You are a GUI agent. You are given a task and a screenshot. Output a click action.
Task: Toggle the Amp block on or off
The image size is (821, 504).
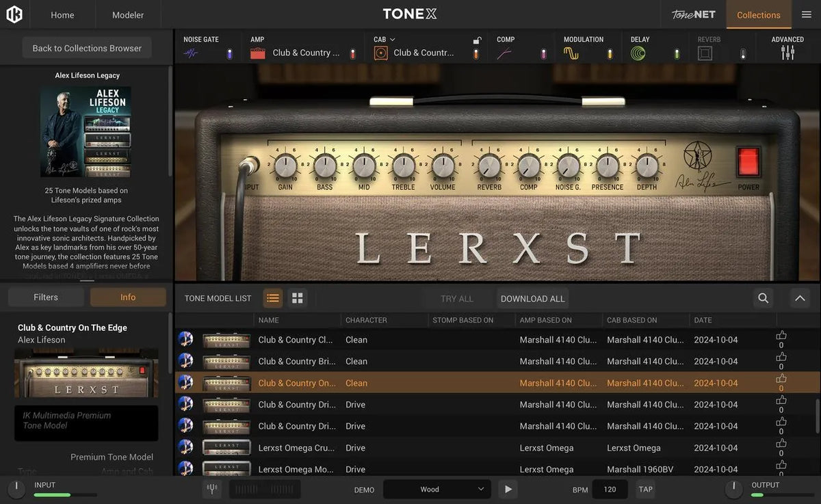point(353,52)
